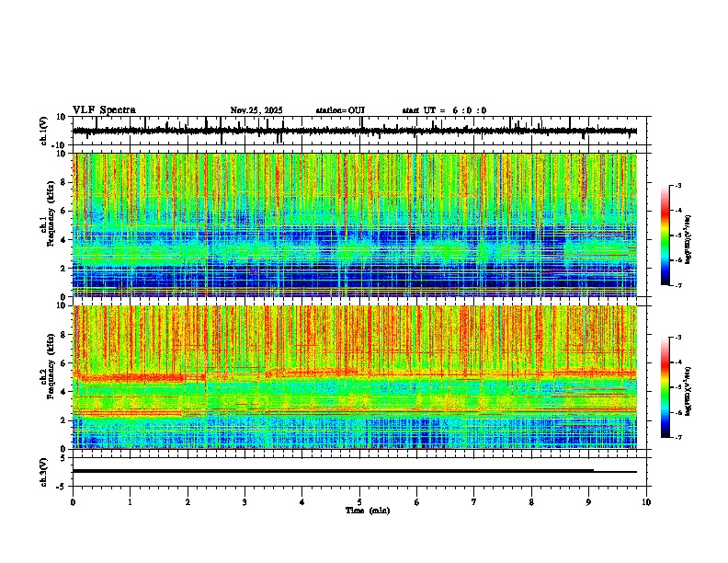The height and width of the screenshot is (563, 728).
Task: Click the "Time (min)" x-axis label
Action: 368,511
